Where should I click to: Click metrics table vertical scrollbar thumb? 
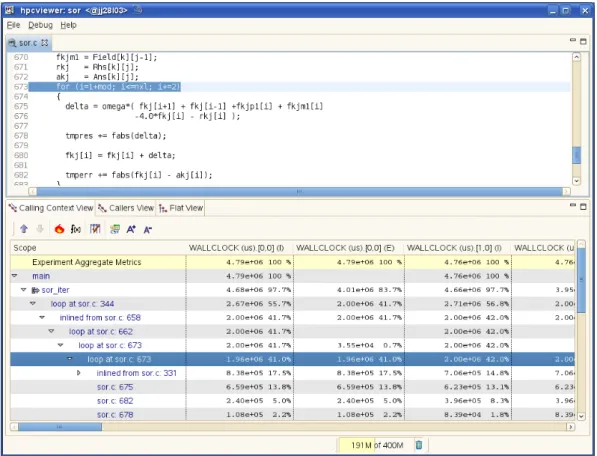[x=581, y=280]
